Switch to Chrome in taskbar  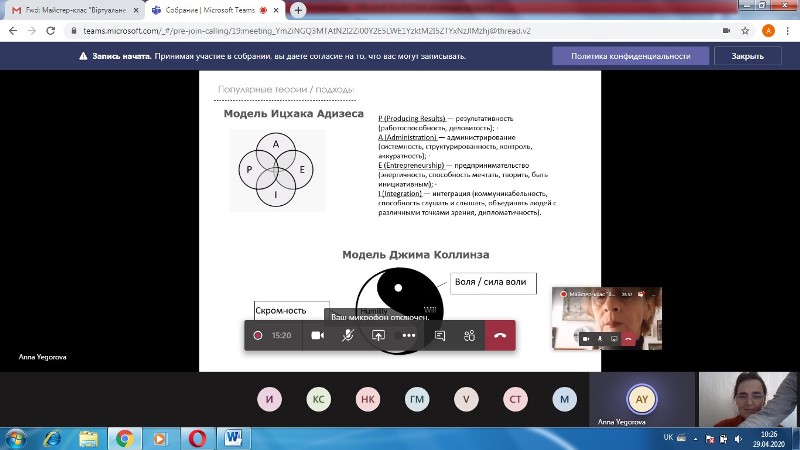pyautogui.click(x=124, y=438)
